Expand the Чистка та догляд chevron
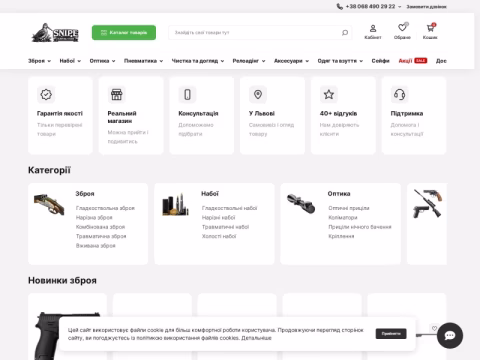The image size is (480, 360). 222,61
